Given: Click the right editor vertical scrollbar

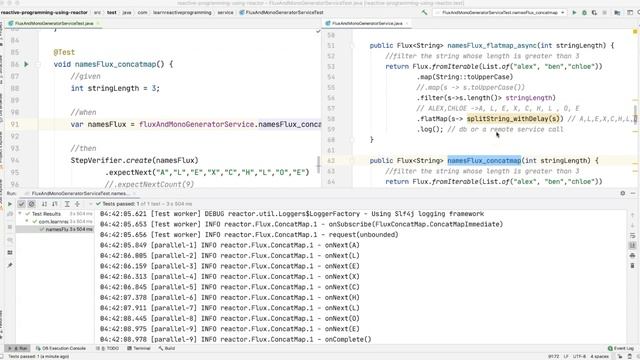Looking at the screenshot, I should (x=635, y=116).
